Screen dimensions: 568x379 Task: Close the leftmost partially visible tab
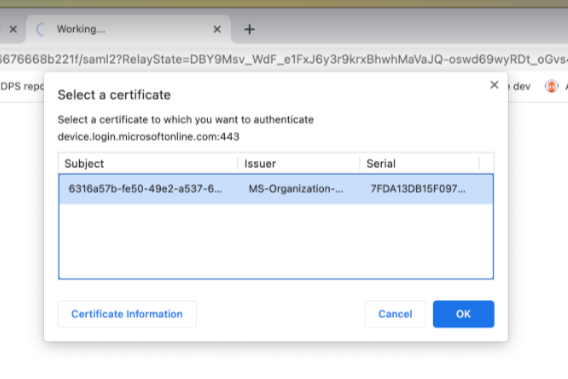13,29
